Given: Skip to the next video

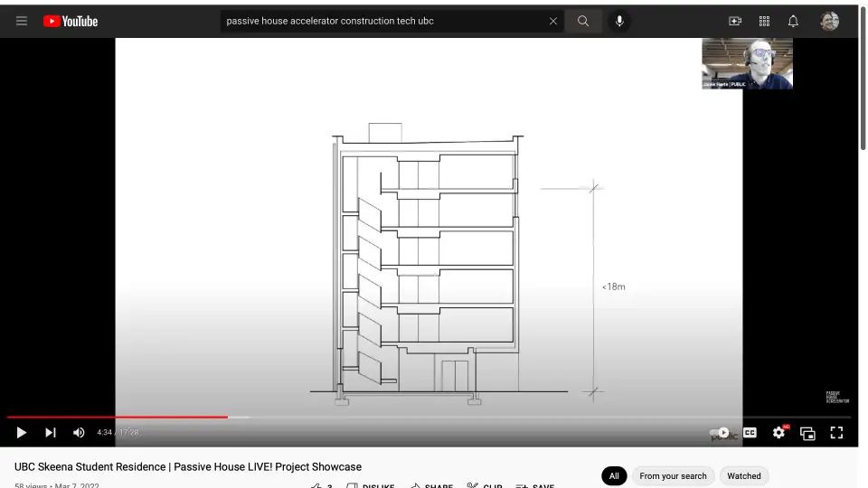Looking at the screenshot, I should (x=51, y=433).
